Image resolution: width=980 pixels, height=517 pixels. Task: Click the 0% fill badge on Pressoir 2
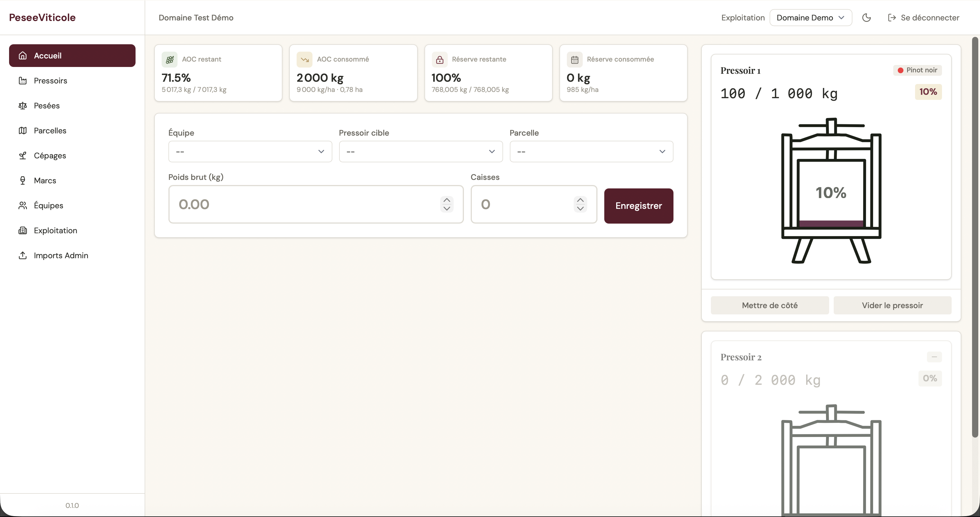[930, 379]
